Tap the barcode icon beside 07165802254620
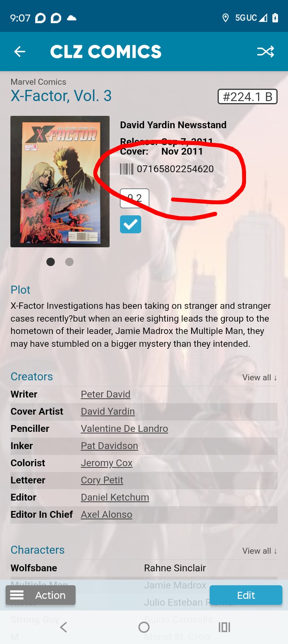Screen dimensions: 288x644 [x=127, y=169]
